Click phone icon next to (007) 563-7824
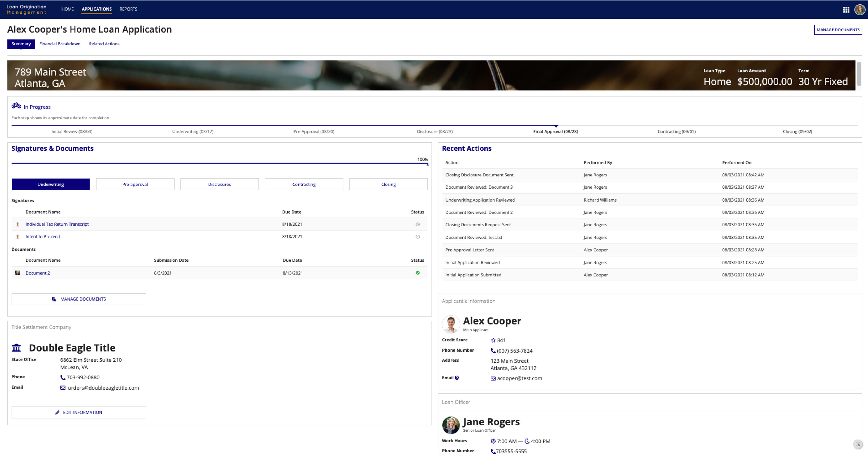Image resolution: width=868 pixels, height=454 pixels. [x=493, y=351]
